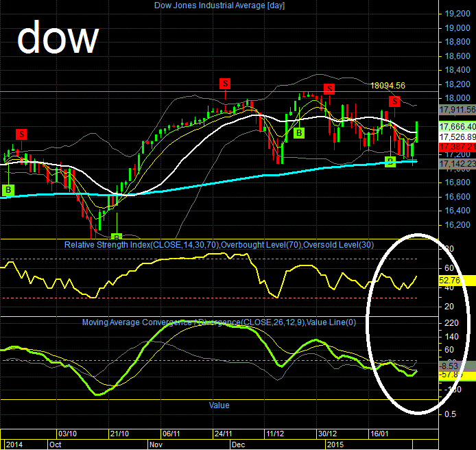
Task: Click the 0.5 axis label
Action: [450, 414]
